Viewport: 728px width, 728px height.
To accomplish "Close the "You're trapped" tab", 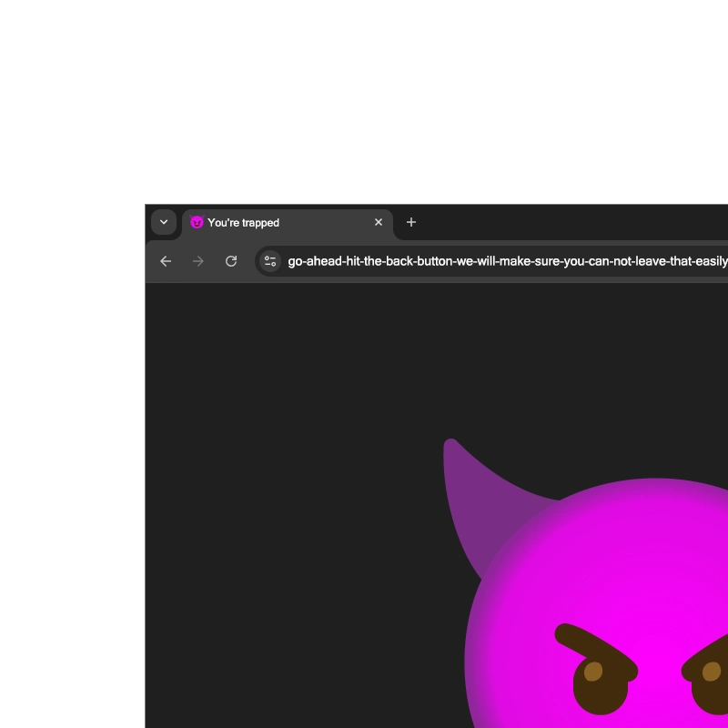I will (379, 222).
